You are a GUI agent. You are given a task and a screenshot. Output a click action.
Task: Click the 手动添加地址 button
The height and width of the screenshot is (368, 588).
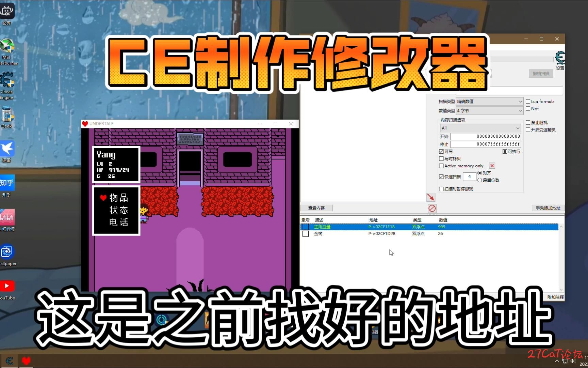[548, 208]
